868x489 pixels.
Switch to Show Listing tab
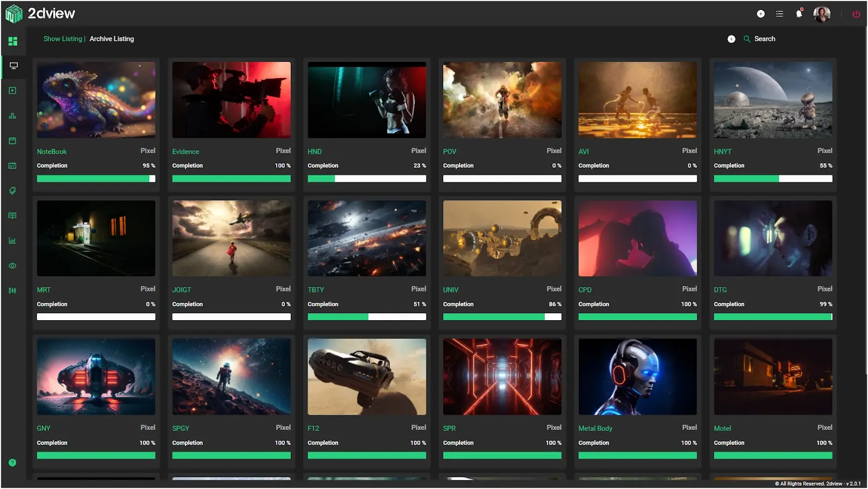tap(63, 39)
